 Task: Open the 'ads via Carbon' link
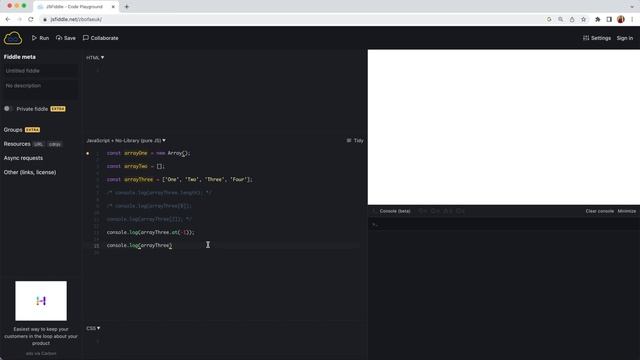(x=41, y=353)
